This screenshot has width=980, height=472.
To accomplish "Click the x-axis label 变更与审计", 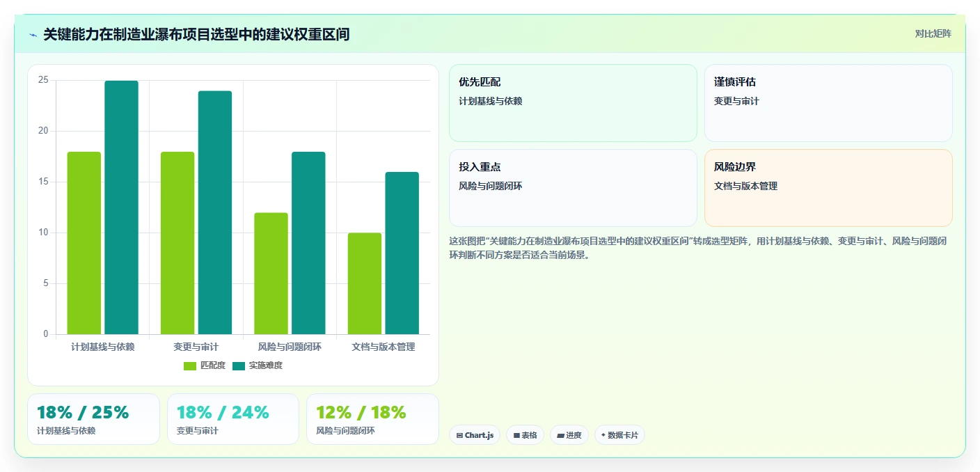I will tap(196, 347).
